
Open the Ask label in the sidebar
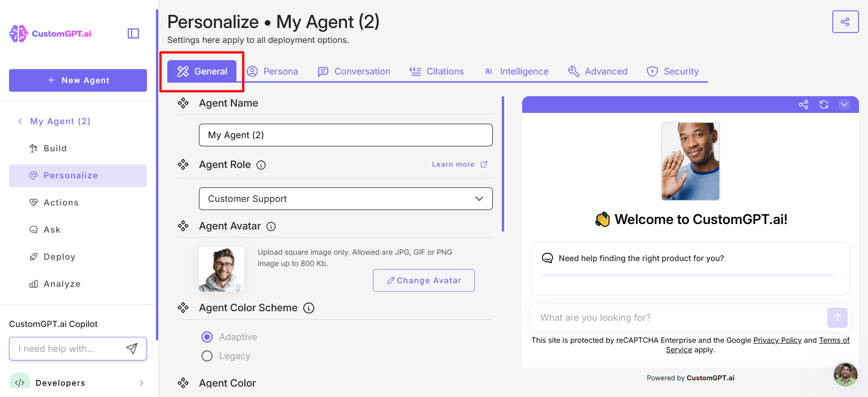click(x=52, y=229)
